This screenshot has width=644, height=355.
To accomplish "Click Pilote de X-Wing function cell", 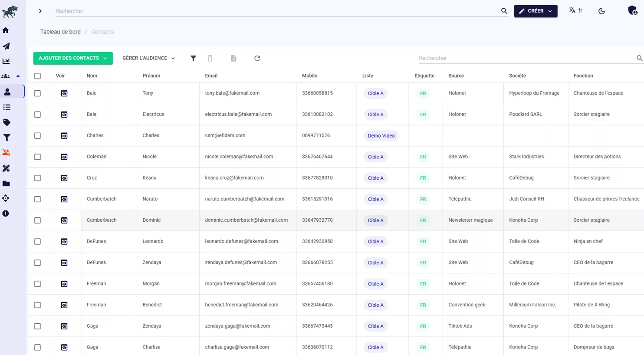I will (591, 305).
